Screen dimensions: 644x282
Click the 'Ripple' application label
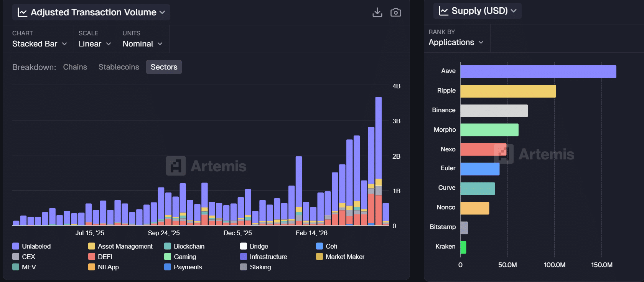446,91
